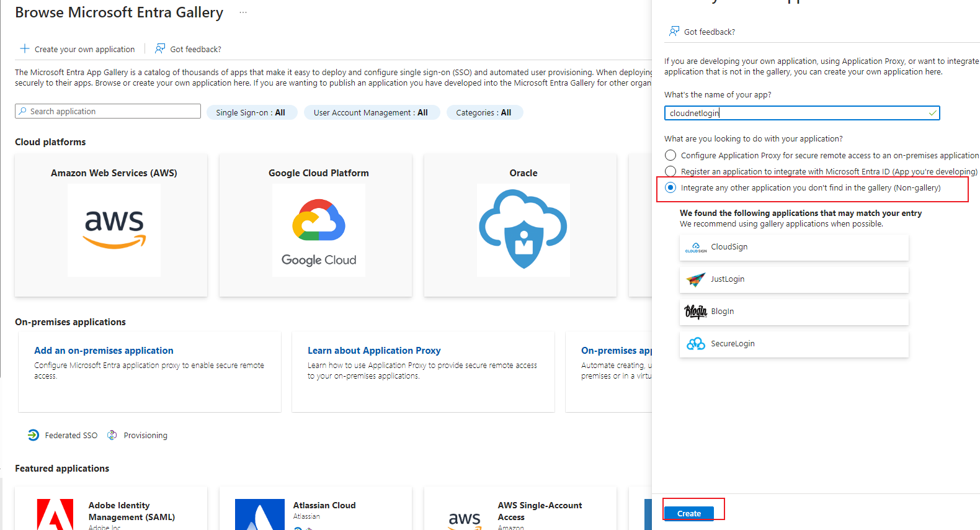Select Register an application to integrate radio option
The width and height of the screenshot is (980, 530).
click(x=670, y=171)
